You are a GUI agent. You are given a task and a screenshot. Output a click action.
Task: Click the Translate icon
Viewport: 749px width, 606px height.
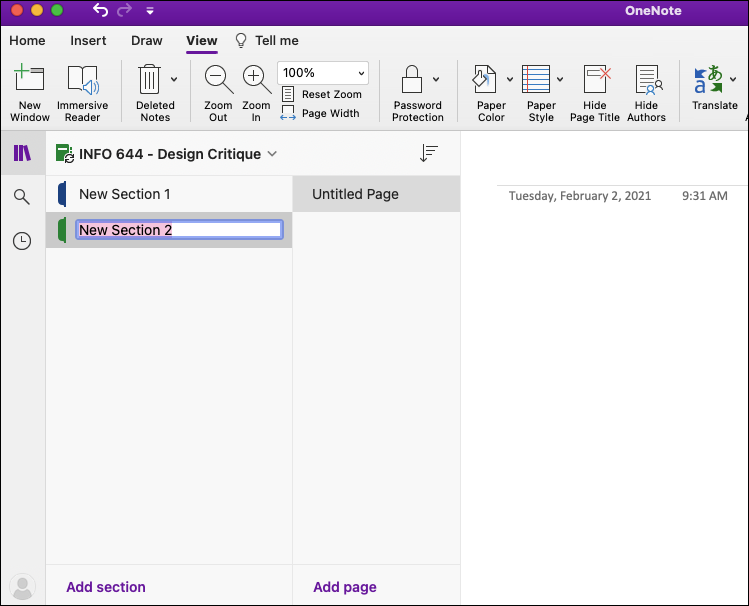[708, 79]
